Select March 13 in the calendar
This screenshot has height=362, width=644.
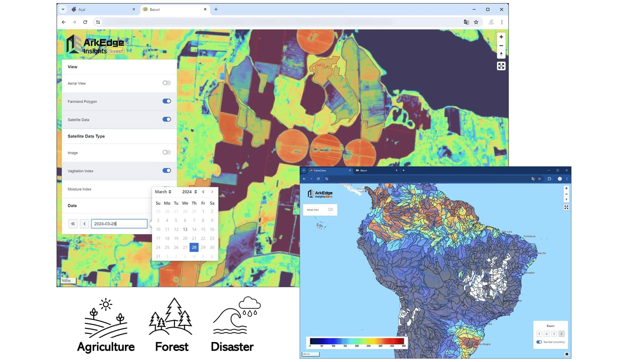coord(185,229)
